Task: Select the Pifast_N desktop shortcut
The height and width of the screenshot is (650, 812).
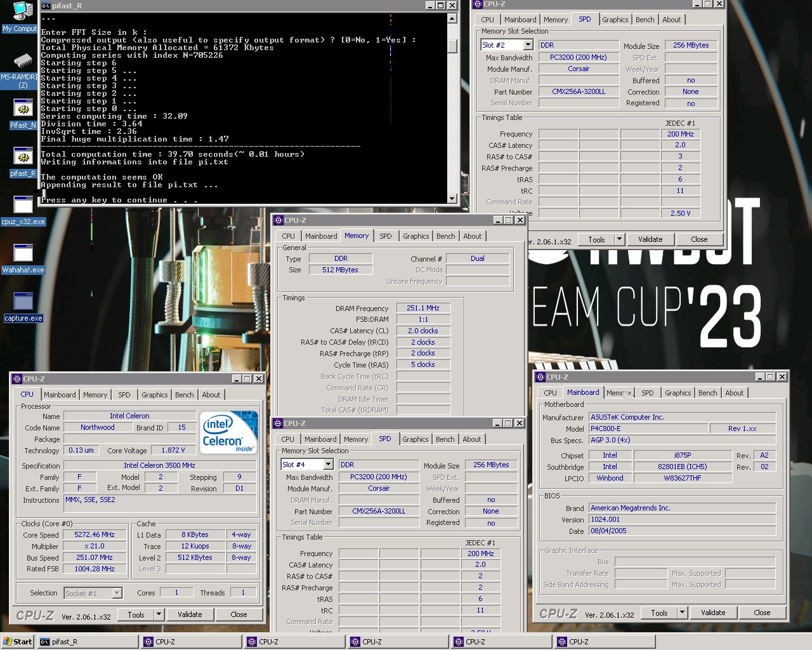Action: point(23,114)
